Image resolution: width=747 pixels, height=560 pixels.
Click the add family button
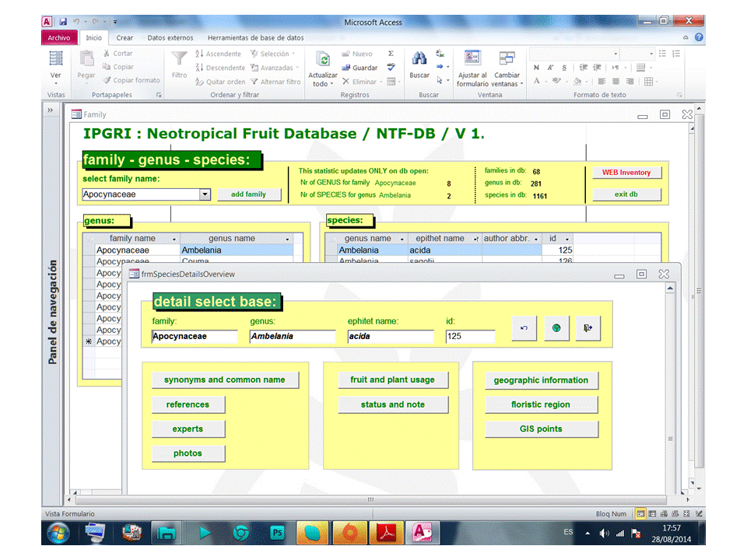[x=249, y=194]
